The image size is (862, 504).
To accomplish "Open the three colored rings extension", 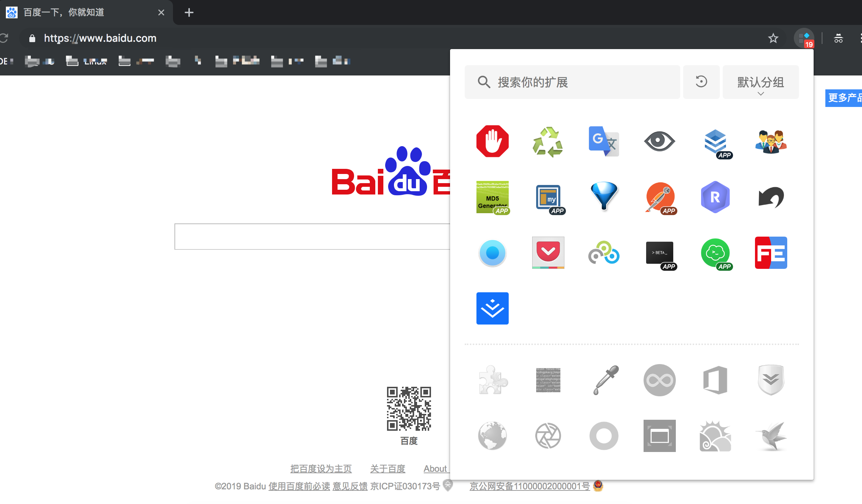I will pos(604,252).
